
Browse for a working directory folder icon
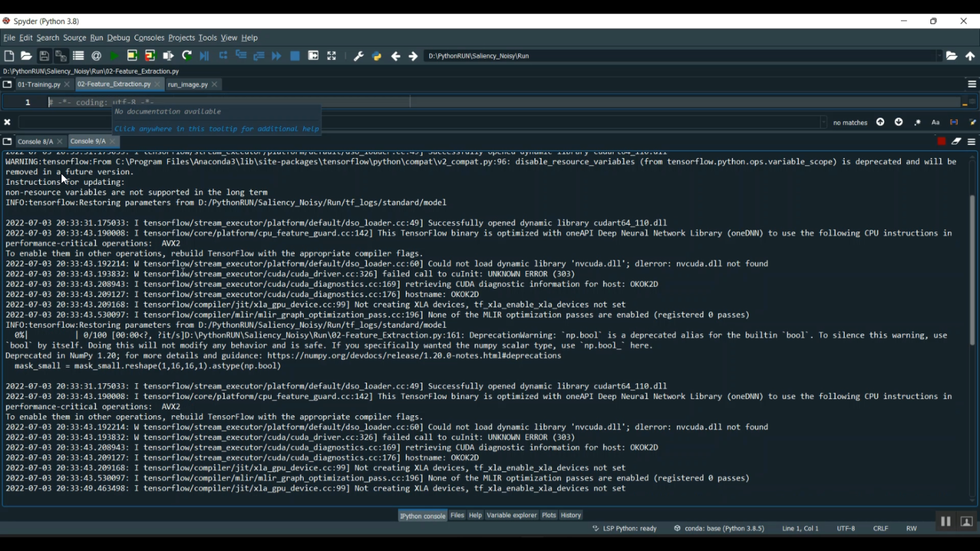click(x=952, y=56)
